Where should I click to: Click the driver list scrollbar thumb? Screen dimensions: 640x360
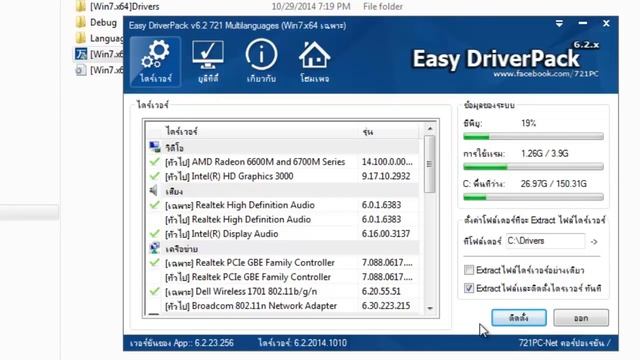(x=429, y=164)
